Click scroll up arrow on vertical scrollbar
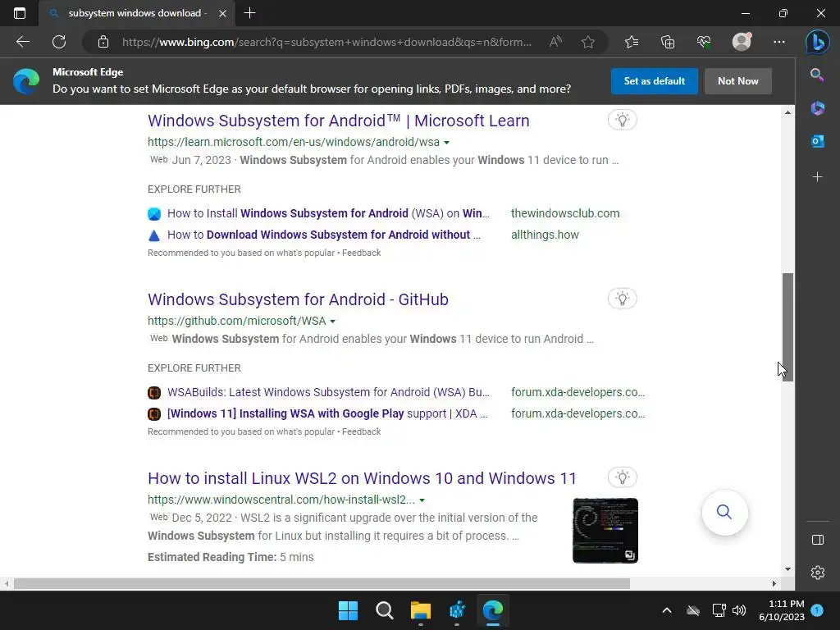The height and width of the screenshot is (630, 840). coord(787,112)
